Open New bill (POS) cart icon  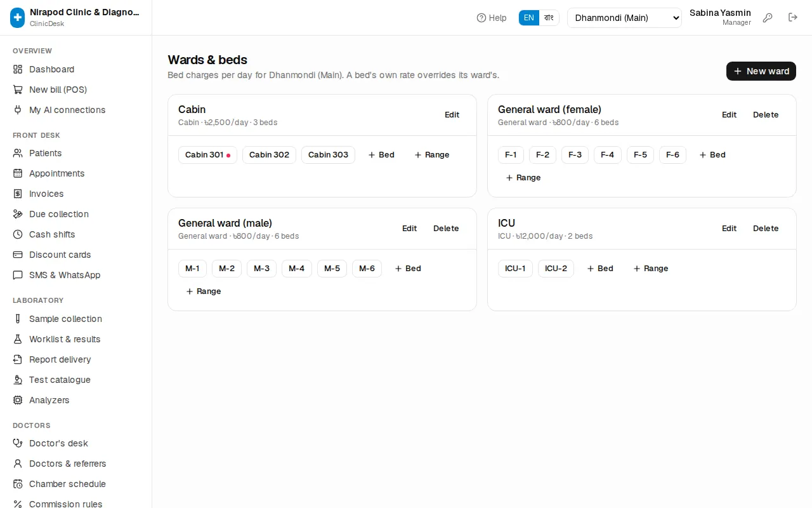click(x=18, y=90)
